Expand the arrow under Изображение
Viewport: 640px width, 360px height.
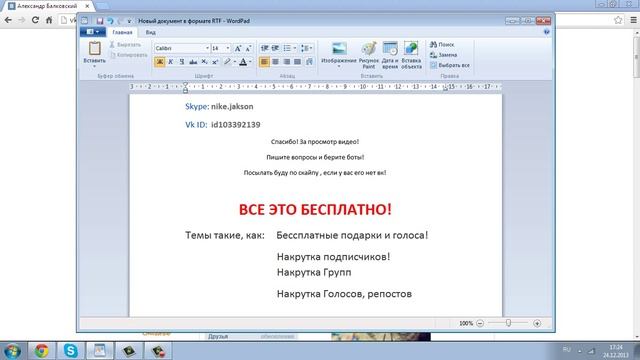tap(339, 67)
